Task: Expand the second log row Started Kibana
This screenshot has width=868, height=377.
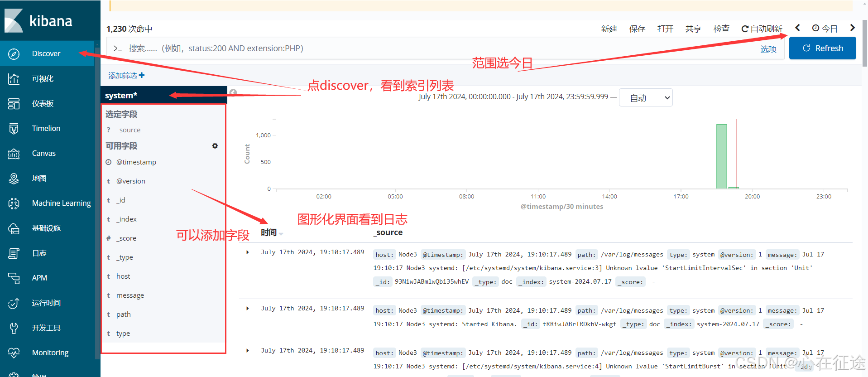Action: point(248,309)
